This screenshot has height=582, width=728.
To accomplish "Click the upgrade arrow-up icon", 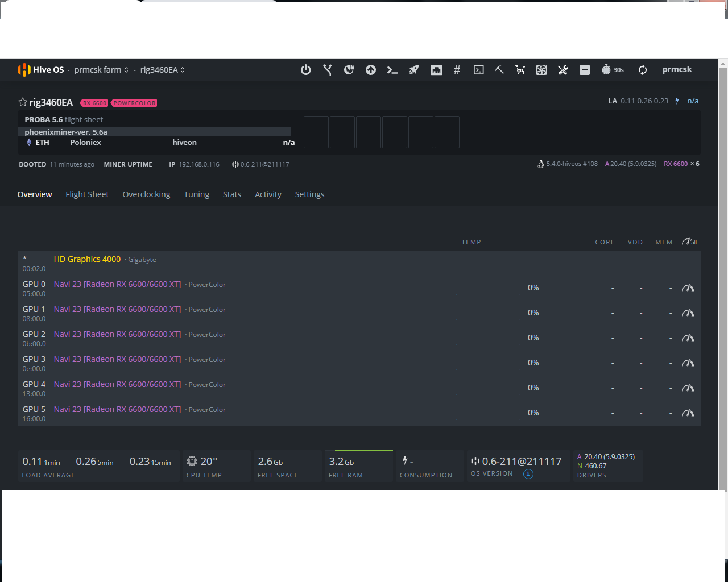I will tap(371, 70).
